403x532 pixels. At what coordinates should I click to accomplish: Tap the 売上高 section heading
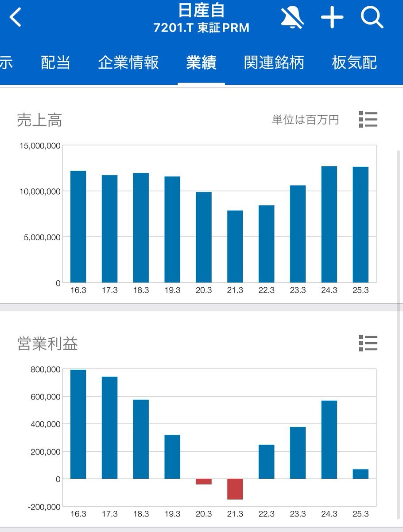(x=39, y=120)
